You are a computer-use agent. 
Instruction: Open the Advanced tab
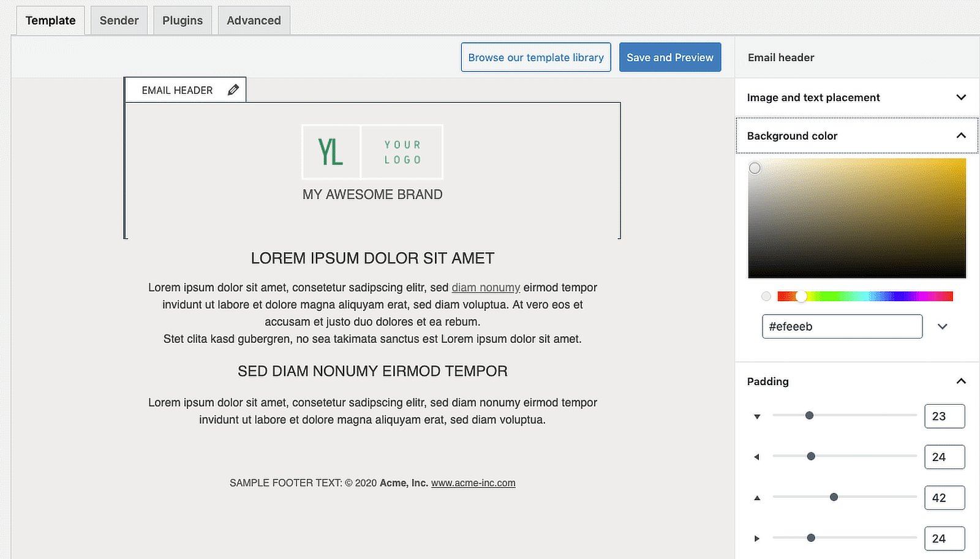(x=254, y=20)
